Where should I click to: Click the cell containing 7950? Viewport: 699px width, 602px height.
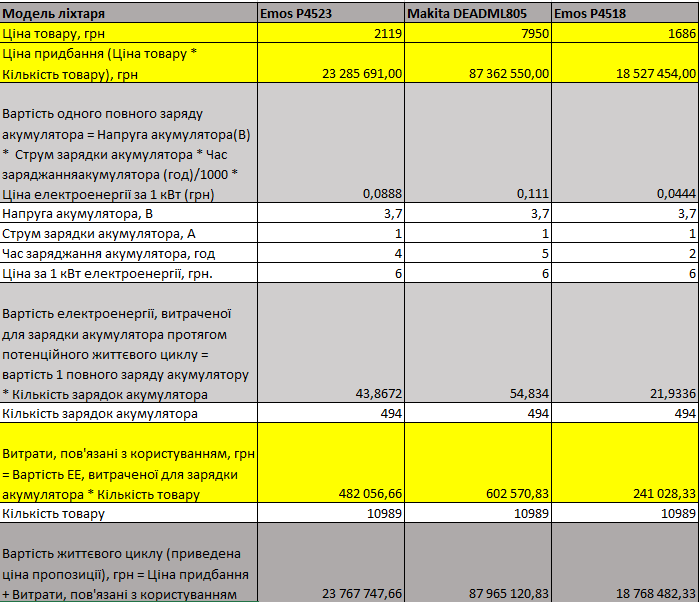tap(477, 33)
